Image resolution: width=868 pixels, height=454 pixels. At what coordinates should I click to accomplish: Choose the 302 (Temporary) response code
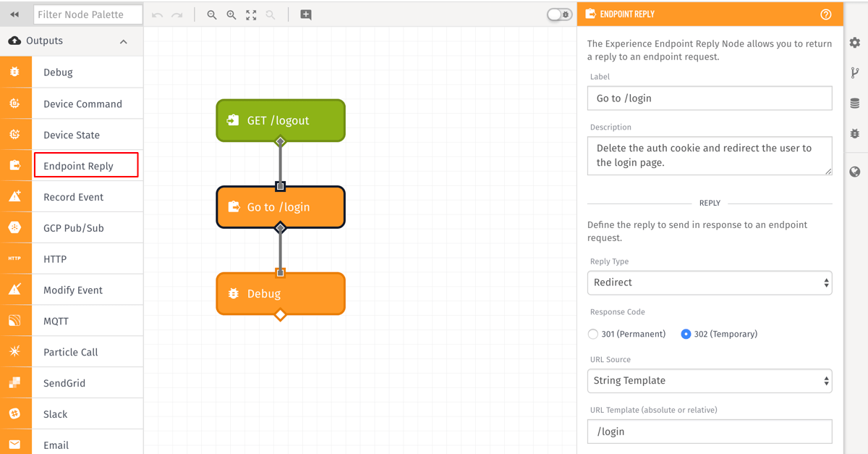point(686,334)
